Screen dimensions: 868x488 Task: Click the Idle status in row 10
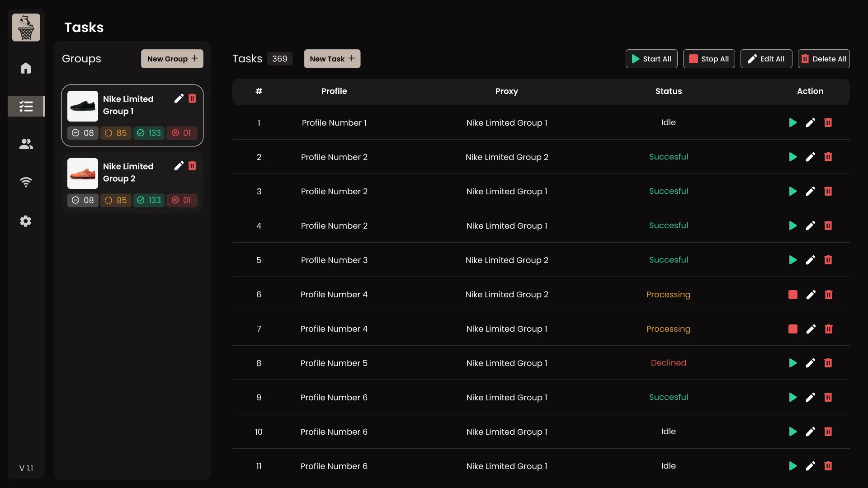tap(669, 432)
